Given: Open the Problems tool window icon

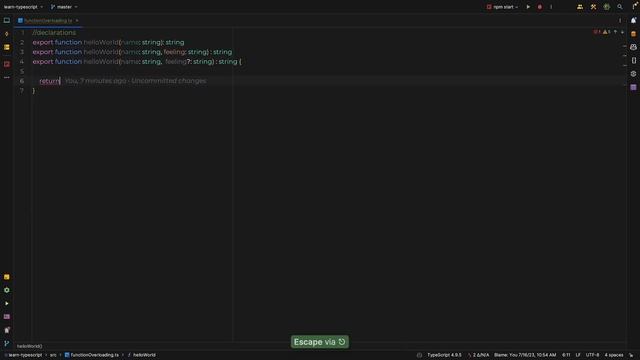Looking at the screenshot, I should pos(7,330).
